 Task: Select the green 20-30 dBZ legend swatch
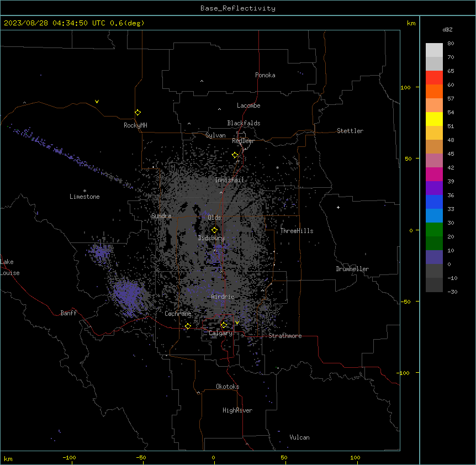pyautogui.click(x=434, y=230)
